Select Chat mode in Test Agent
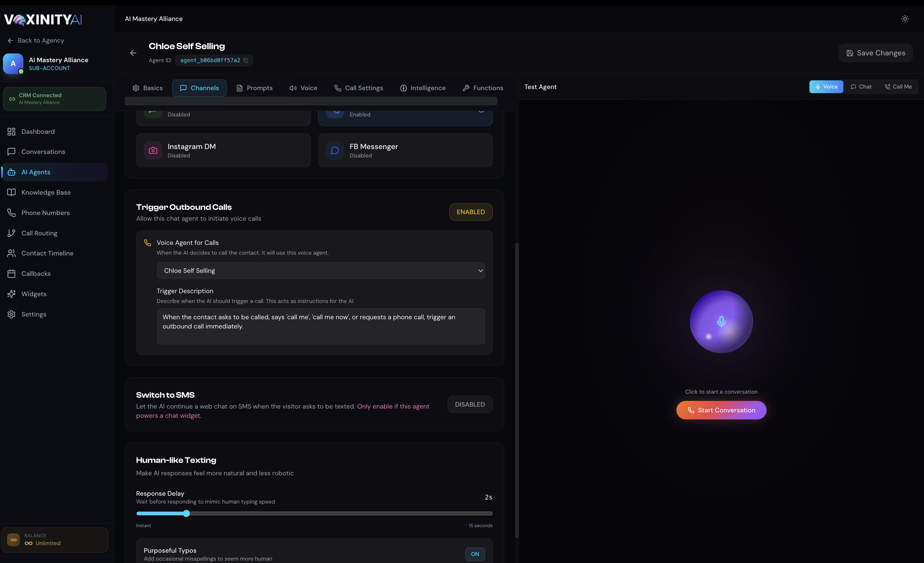The height and width of the screenshot is (563, 924). [861, 87]
